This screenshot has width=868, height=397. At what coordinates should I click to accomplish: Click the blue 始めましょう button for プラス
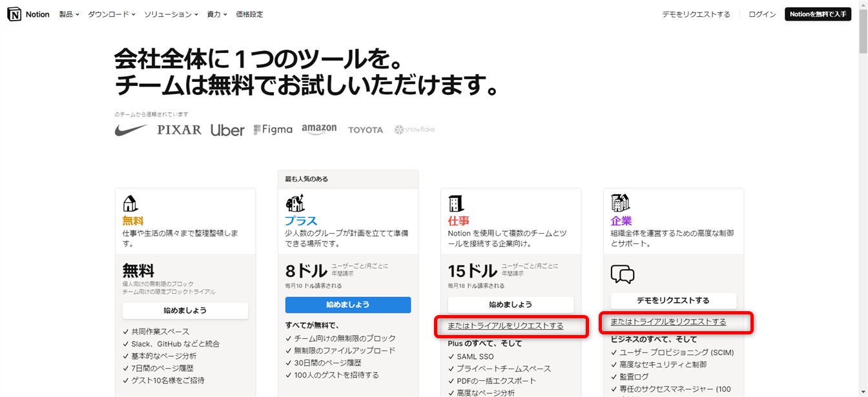(348, 305)
